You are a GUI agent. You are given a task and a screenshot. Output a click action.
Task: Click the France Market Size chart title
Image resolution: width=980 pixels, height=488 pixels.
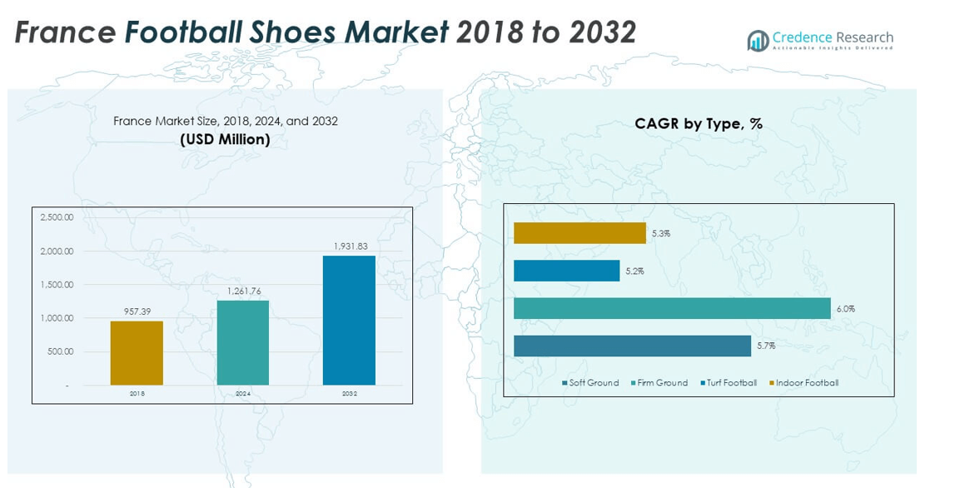coord(225,121)
